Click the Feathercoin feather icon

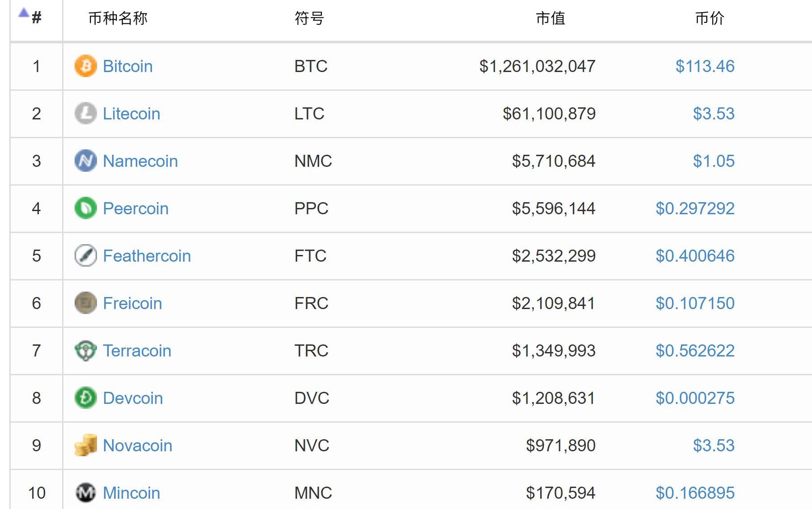point(85,256)
